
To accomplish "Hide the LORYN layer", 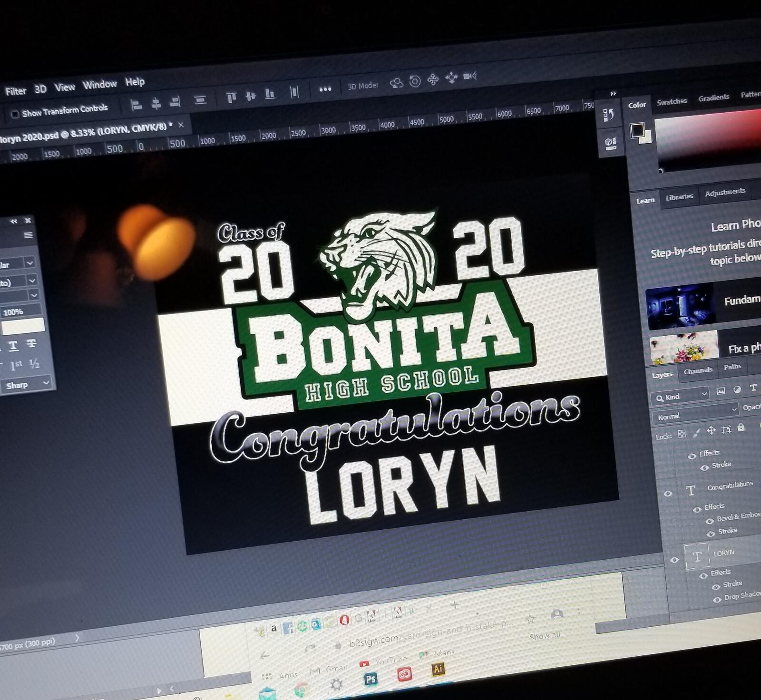I will click(x=674, y=560).
